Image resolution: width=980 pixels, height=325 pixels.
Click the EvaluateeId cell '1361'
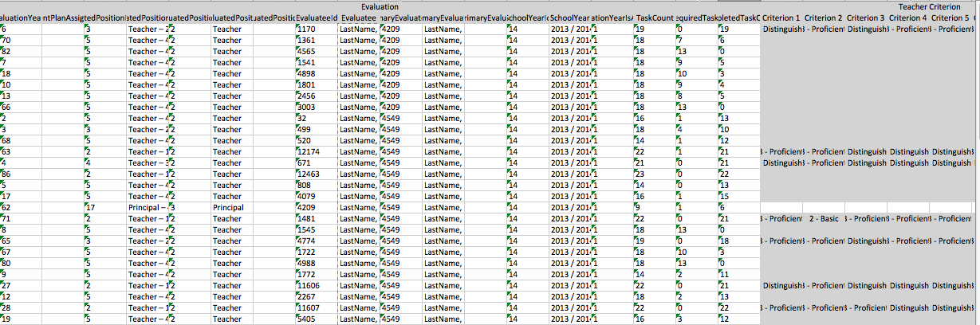(317, 40)
